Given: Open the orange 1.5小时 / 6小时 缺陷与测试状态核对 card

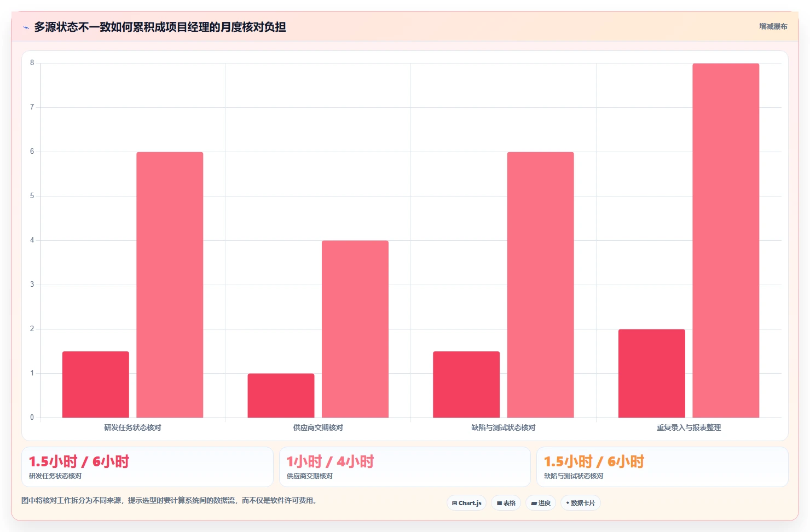Looking at the screenshot, I should pos(662,467).
